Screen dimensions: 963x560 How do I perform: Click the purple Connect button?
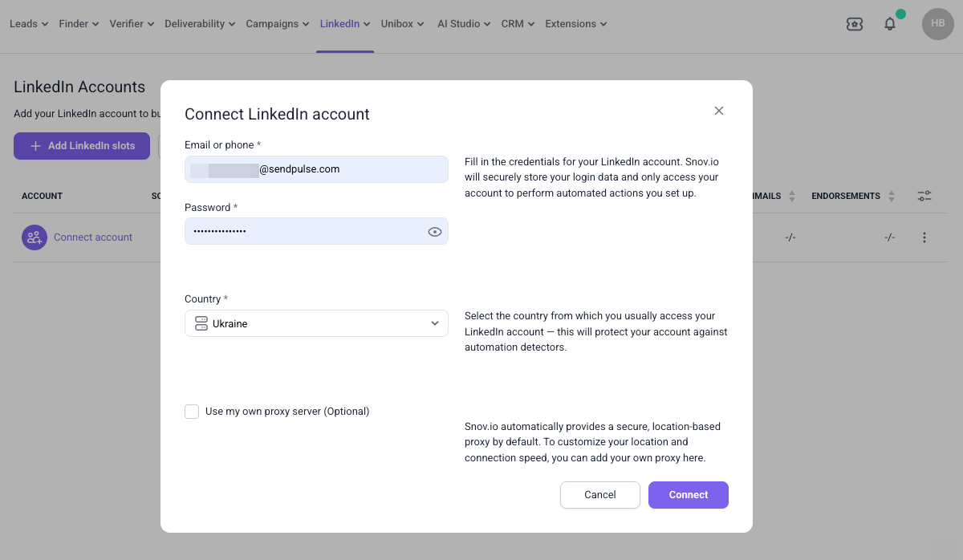coord(689,495)
